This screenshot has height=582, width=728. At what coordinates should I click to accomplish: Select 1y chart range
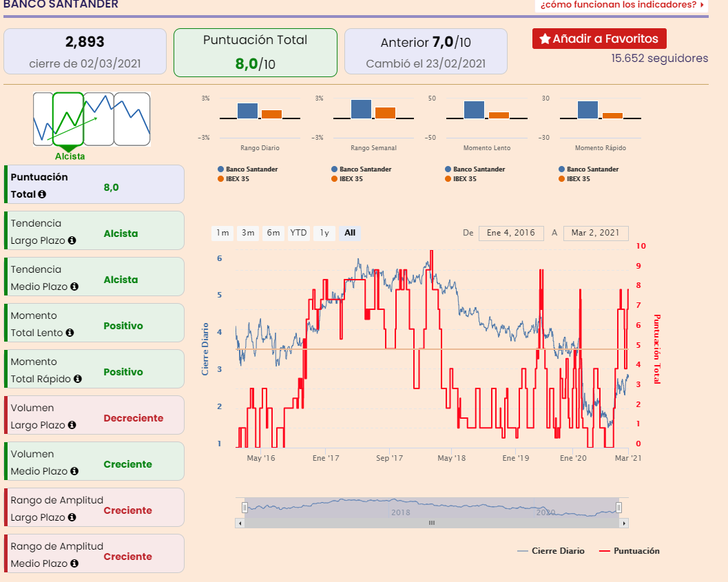[x=324, y=233]
